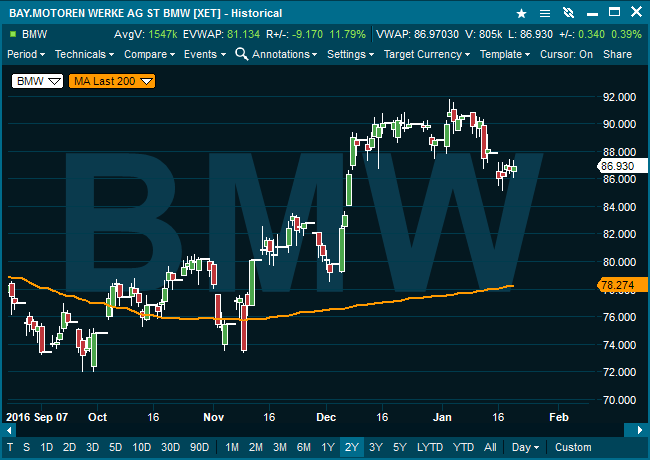The image size is (650, 460).
Task: Click the -9.170 R+/- value
Action: click(x=307, y=34)
